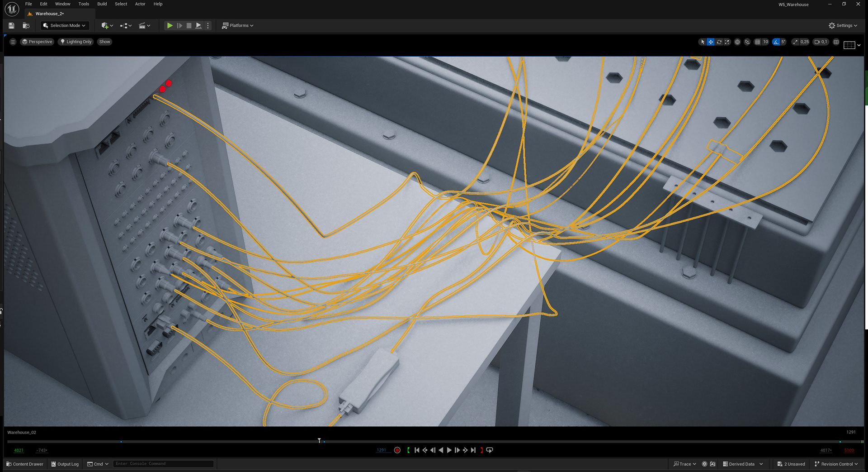This screenshot has width=868, height=472.
Task: Change grid snap size value 10
Action: (765, 42)
